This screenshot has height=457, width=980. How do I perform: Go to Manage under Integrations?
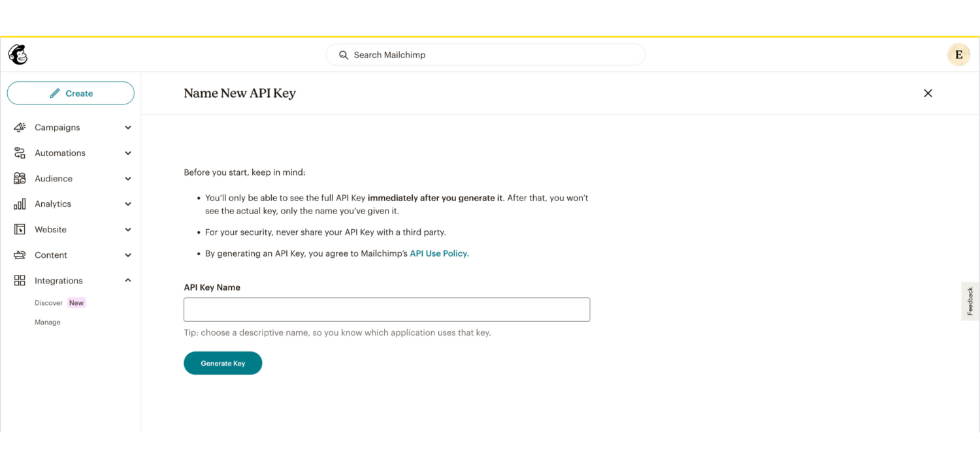[x=48, y=322]
